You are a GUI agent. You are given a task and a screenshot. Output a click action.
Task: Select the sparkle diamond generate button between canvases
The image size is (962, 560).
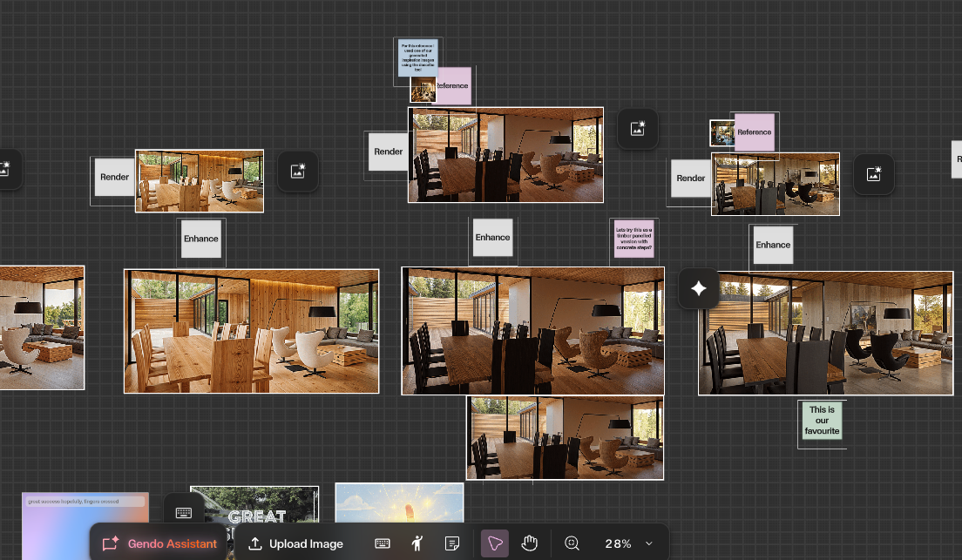click(x=698, y=288)
